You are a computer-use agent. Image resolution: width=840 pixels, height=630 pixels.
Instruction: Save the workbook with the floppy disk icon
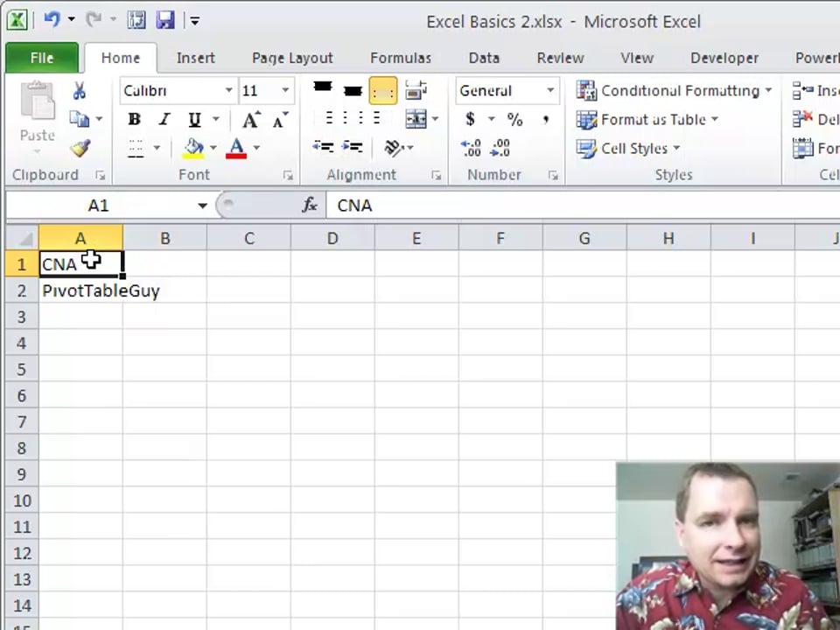coord(165,20)
